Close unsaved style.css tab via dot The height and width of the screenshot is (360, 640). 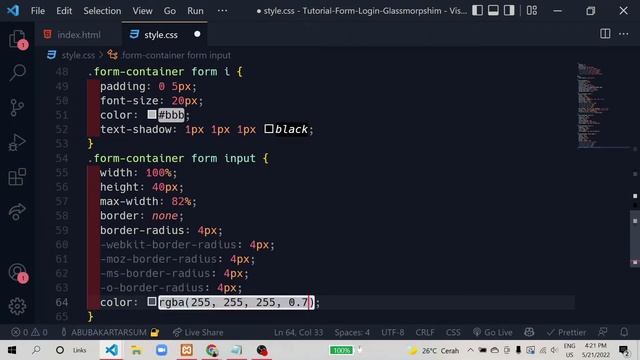(x=197, y=34)
